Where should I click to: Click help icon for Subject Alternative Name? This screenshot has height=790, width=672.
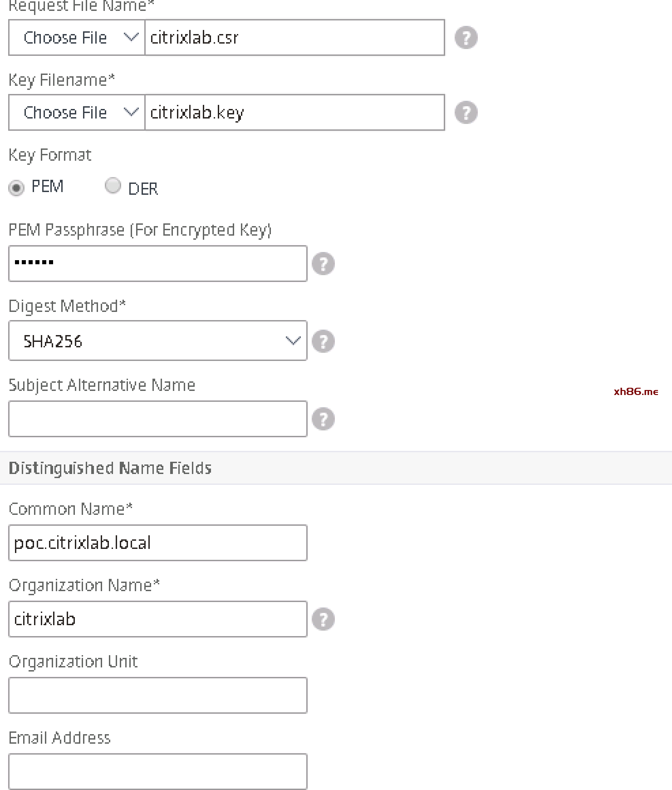pyautogui.click(x=323, y=419)
